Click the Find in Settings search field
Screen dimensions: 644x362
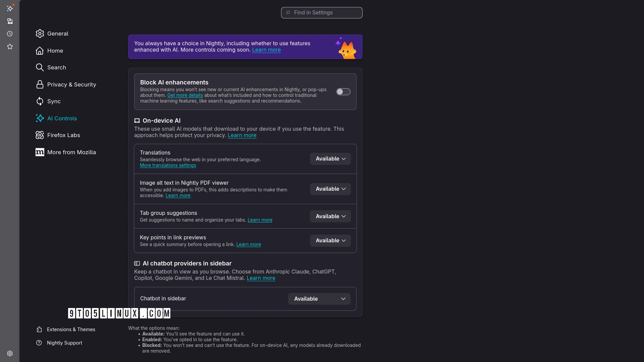(321, 13)
